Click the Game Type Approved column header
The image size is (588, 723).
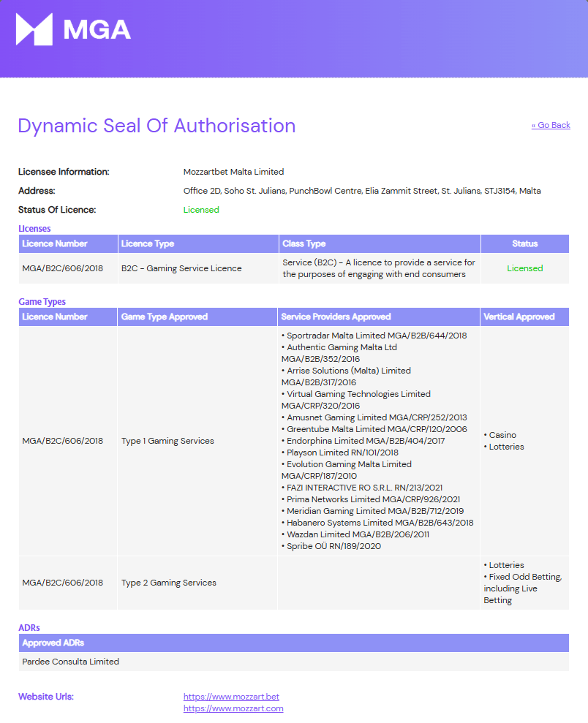197,317
